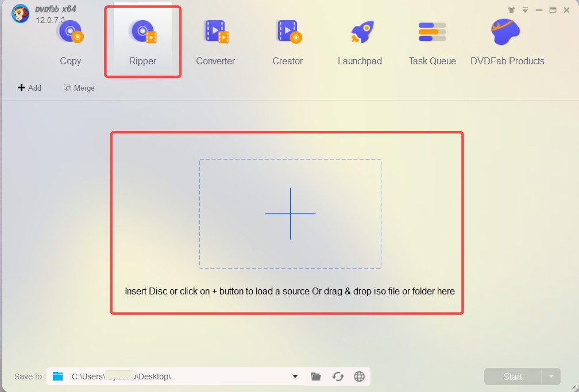
Task: Select the Creator module
Action: click(x=288, y=42)
